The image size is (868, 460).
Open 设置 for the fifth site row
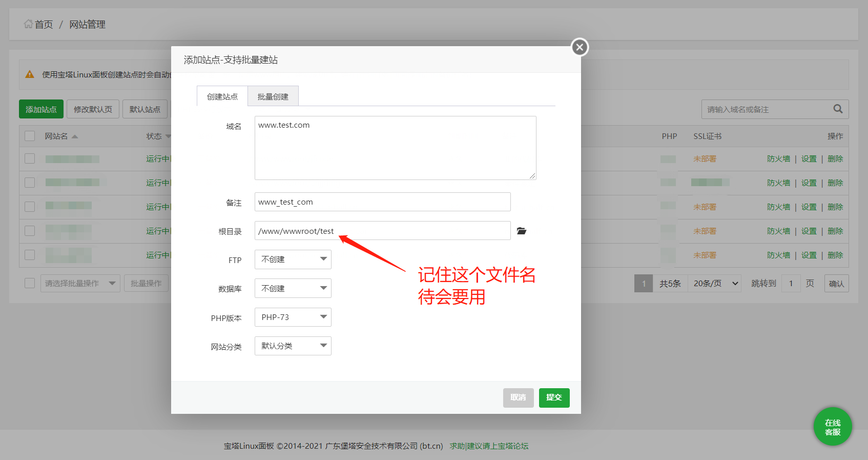click(x=809, y=255)
